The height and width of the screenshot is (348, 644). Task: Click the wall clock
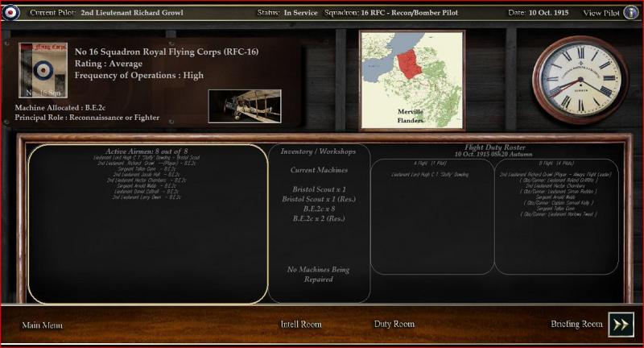click(580, 79)
